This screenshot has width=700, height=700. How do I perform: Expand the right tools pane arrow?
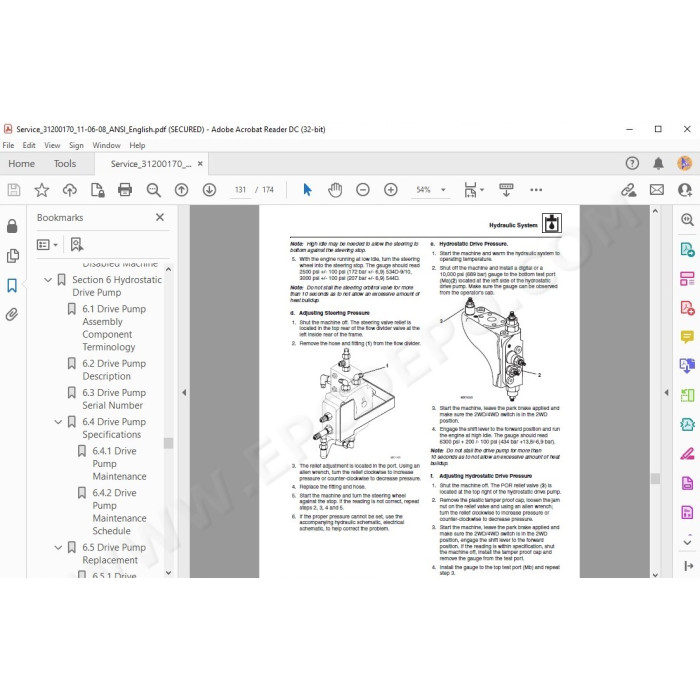[x=666, y=392]
